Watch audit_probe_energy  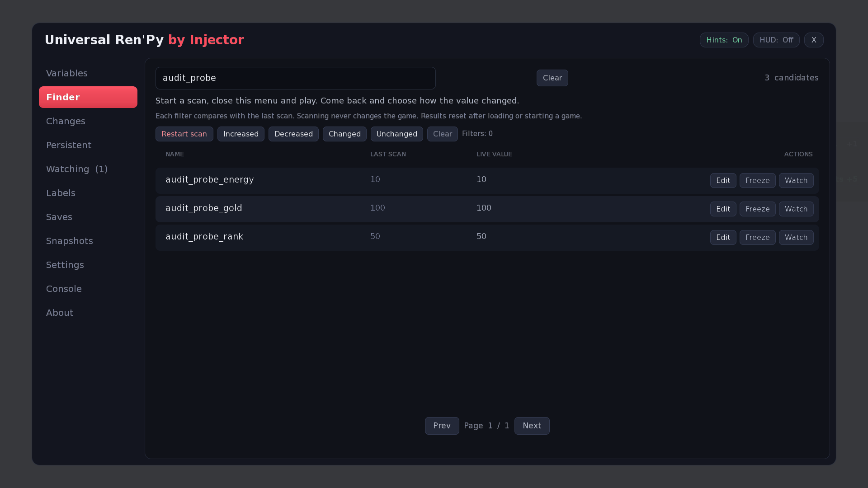pyautogui.click(x=796, y=181)
